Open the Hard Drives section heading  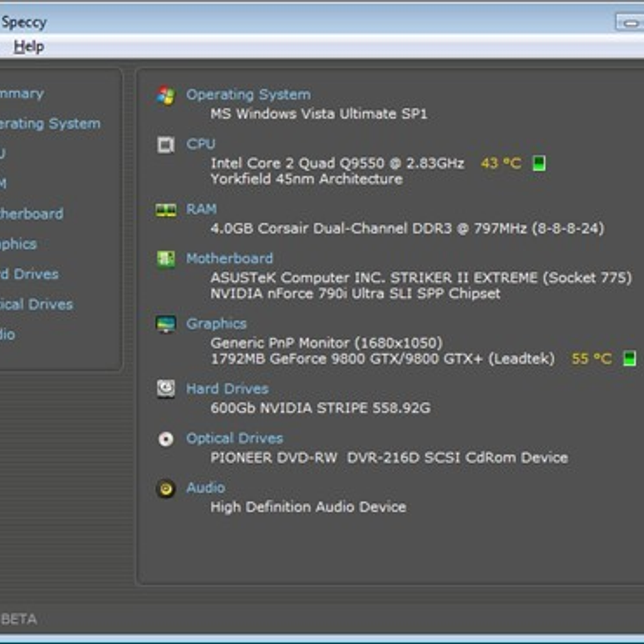[228, 388]
